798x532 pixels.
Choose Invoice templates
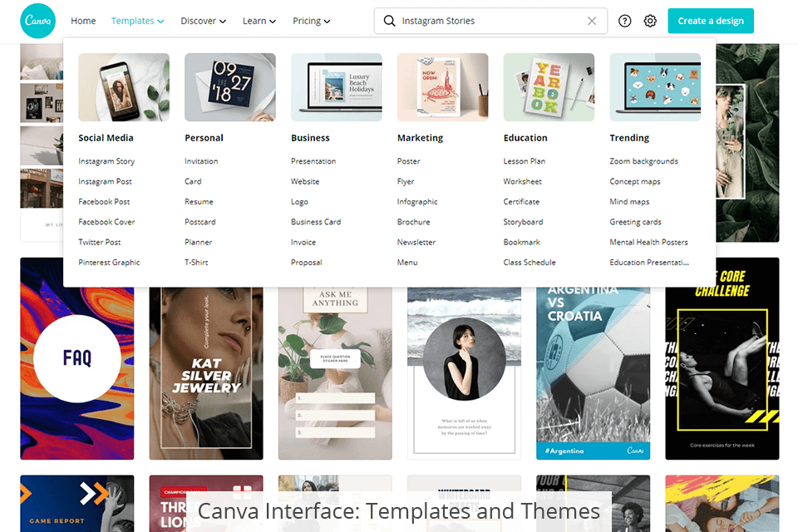click(303, 243)
